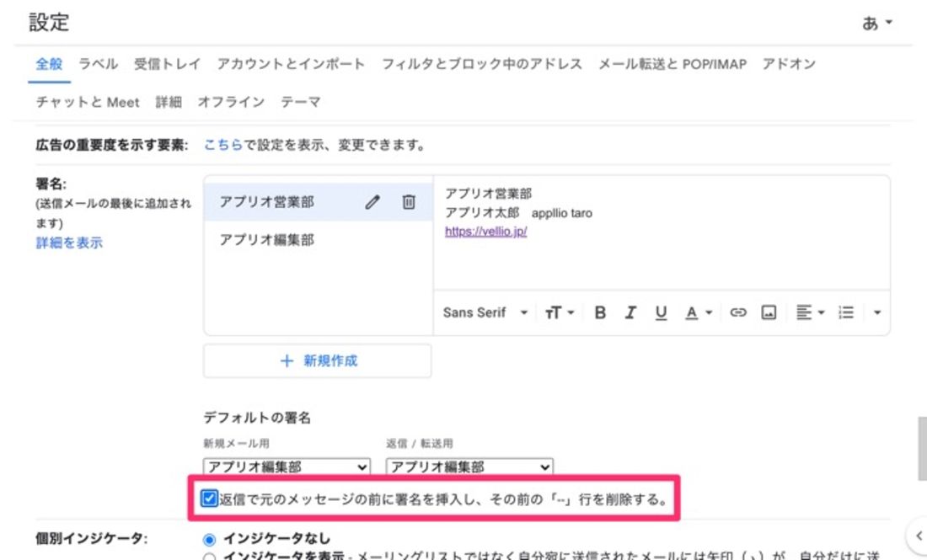Click the こちら link for ad settings
Image resolution: width=927 pixels, height=560 pixels.
(x=222, y=145)
